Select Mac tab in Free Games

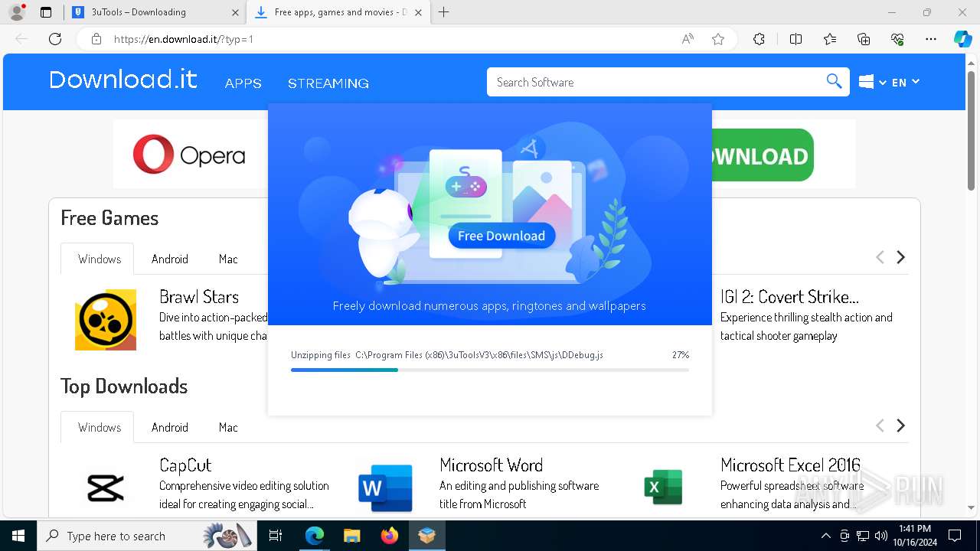pyautogui.click(x=228, y=259)
